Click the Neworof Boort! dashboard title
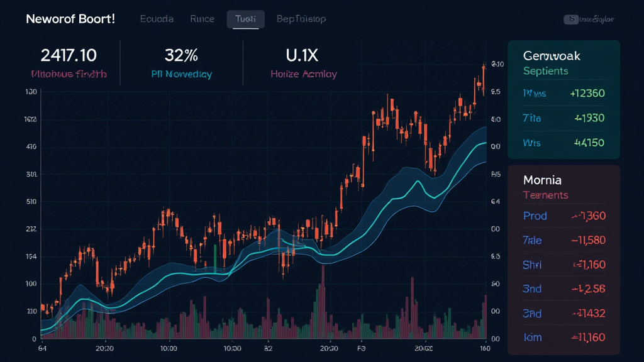This screenshot has height=362, width=644. (x=70, y=19)
